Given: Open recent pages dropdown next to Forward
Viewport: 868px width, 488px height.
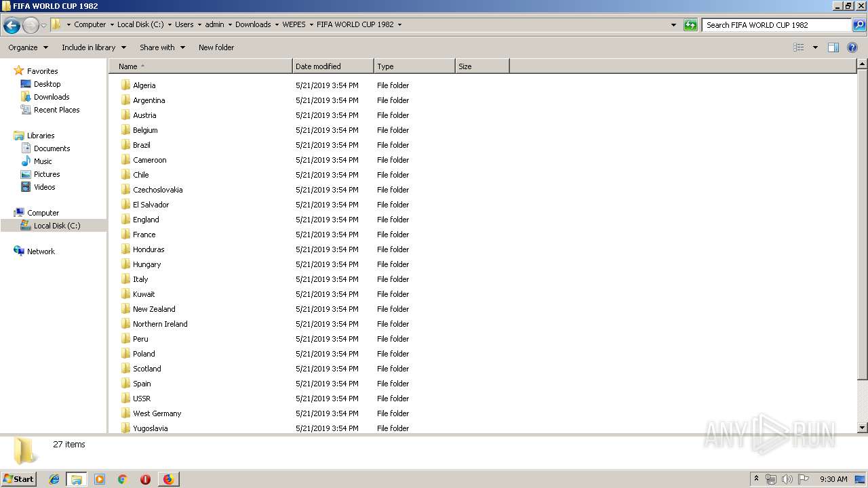Looking at the screenshot, I should click(x=44, y=25).
